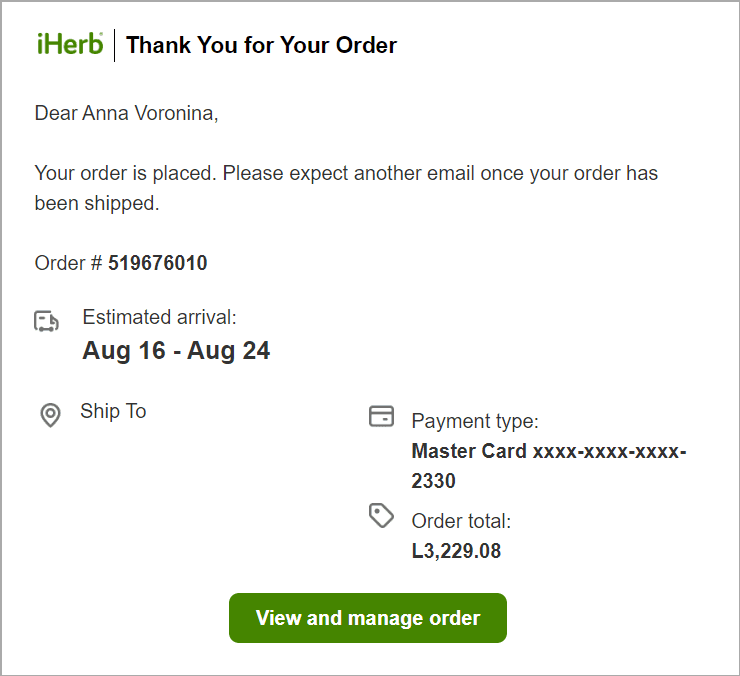The height and width of the screenshot is (676, 740).
Task: Click the 'Your order is placed' sentence
Action: (125, 173)
